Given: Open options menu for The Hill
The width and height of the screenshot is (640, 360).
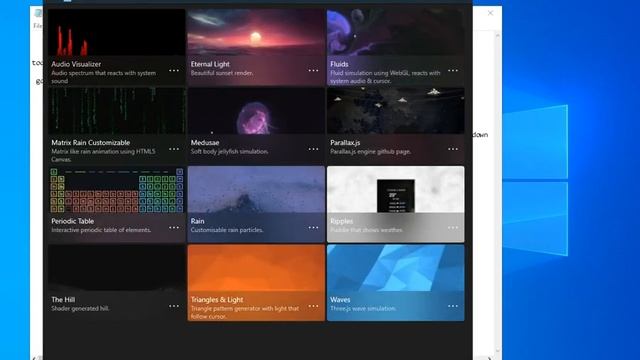Looking at the screenshot, I should (x=174, y=306).
